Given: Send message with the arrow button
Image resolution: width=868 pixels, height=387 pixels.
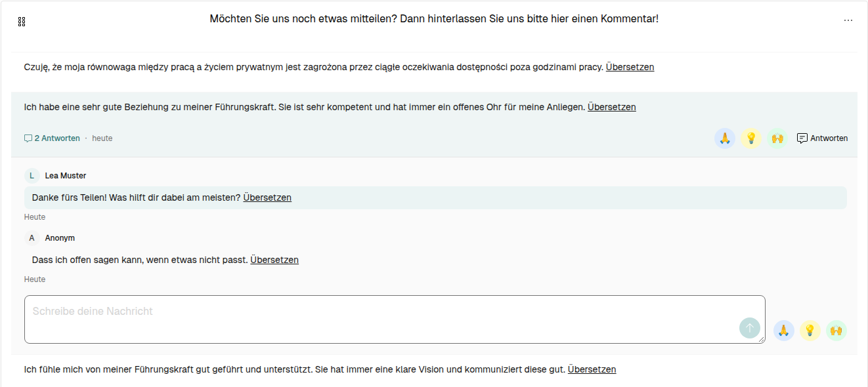Looking at the screenshot, I should click(x=750, y=328).
